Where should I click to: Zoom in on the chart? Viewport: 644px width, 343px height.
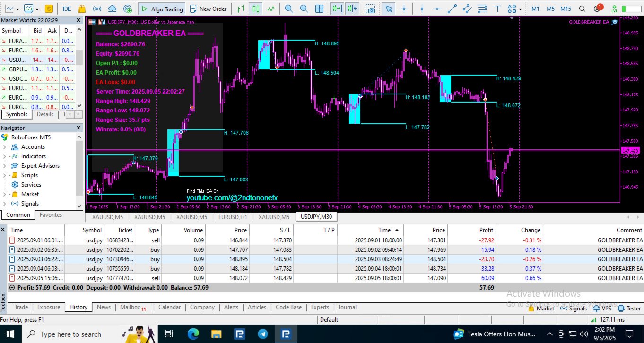click(x=289, y=9)
